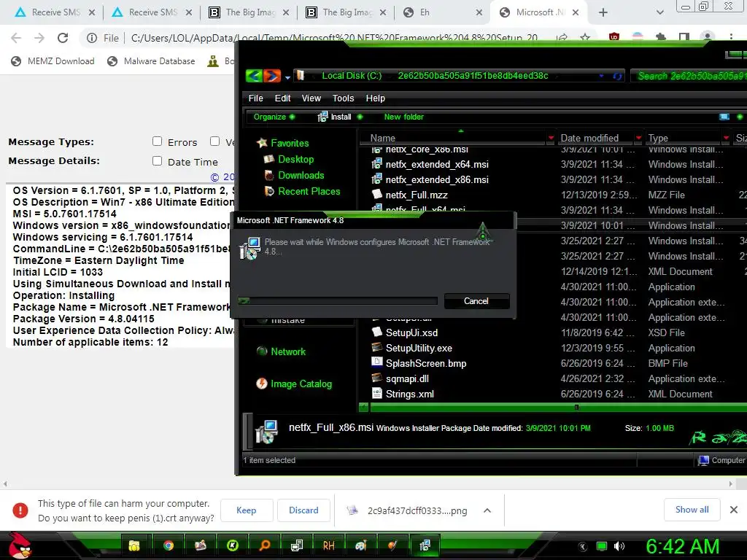The width and height of the screenshot is (747, 560).
Task: Open Date modified column filter dropdown arrow
Action: coord(638,138)
